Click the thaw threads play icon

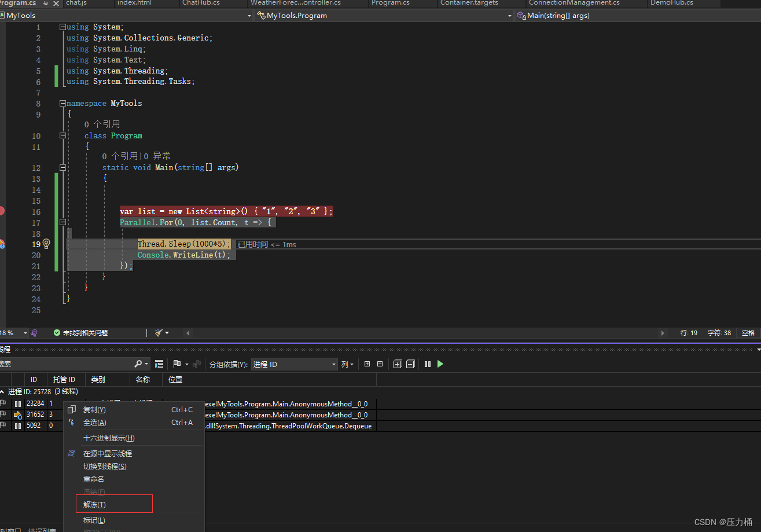click(440, 364)
